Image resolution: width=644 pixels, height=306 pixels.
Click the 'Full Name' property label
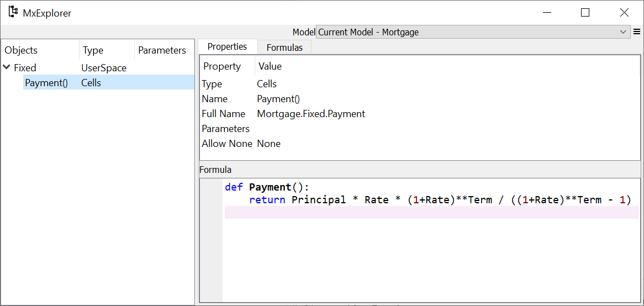pos(224,114)
